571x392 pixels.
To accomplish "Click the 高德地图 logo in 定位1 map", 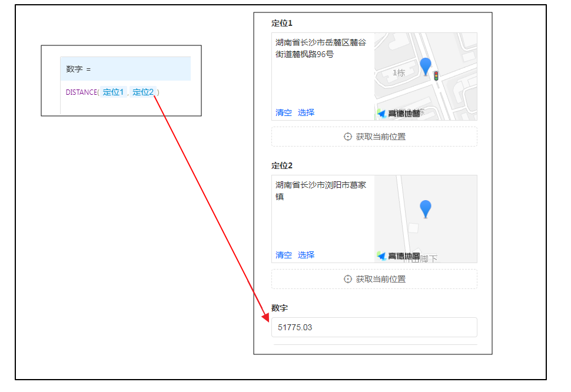I will coord(399,114).
